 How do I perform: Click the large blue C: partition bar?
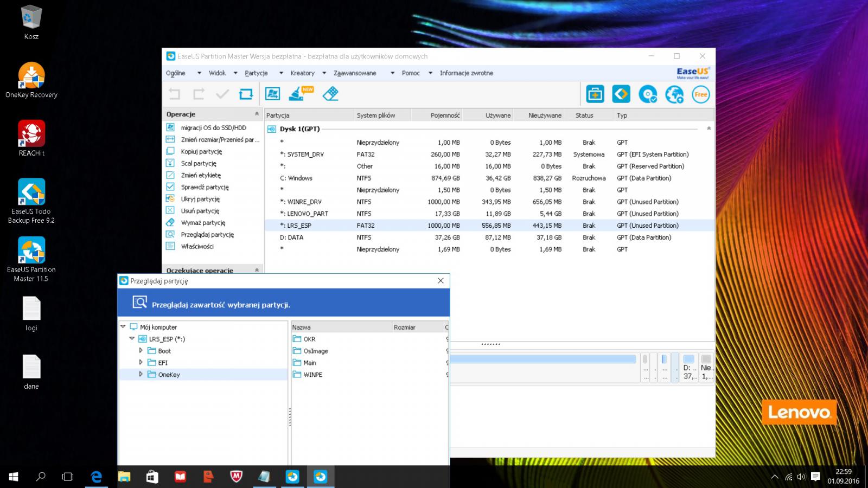[542, 359]
